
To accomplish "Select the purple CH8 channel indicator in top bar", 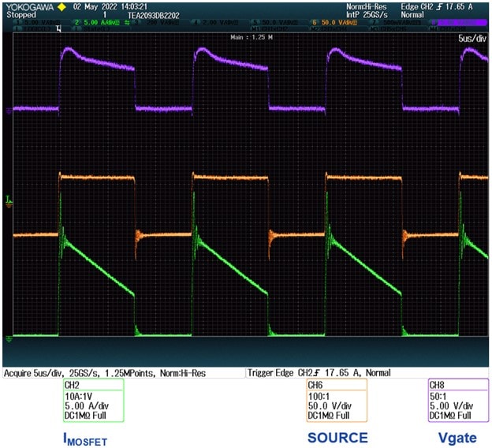I will pyautogui.click(x=467, y=23).
